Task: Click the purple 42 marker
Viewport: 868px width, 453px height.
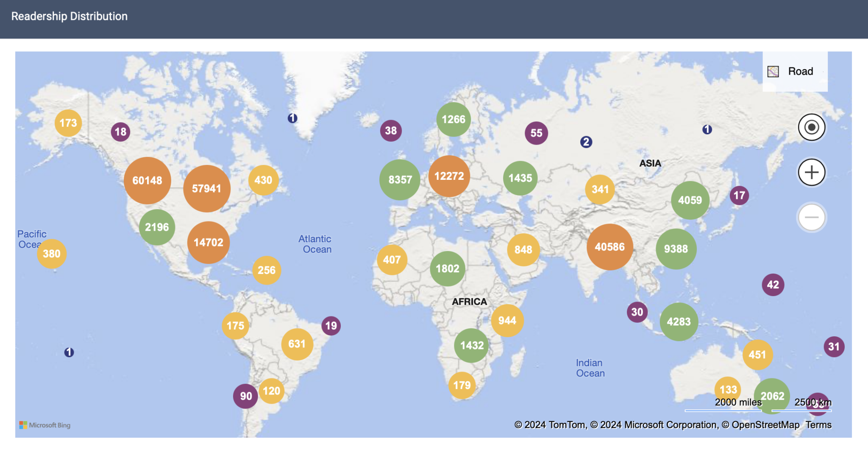Action: (773, 285)
